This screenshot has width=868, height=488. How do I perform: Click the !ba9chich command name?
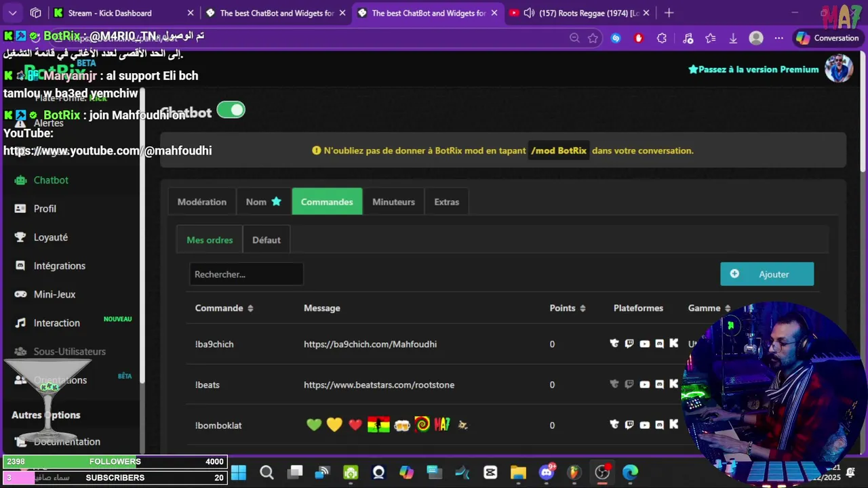(x=214, y=344)
